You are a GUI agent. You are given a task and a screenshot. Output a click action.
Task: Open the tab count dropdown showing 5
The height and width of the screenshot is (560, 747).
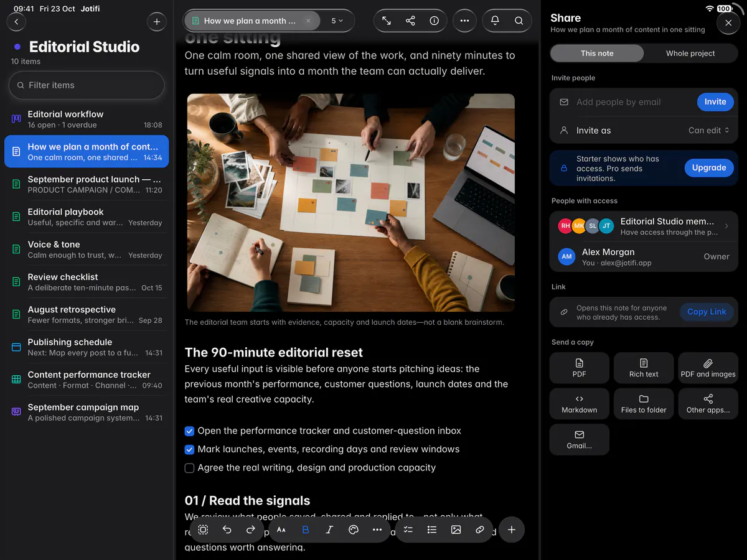337,21
